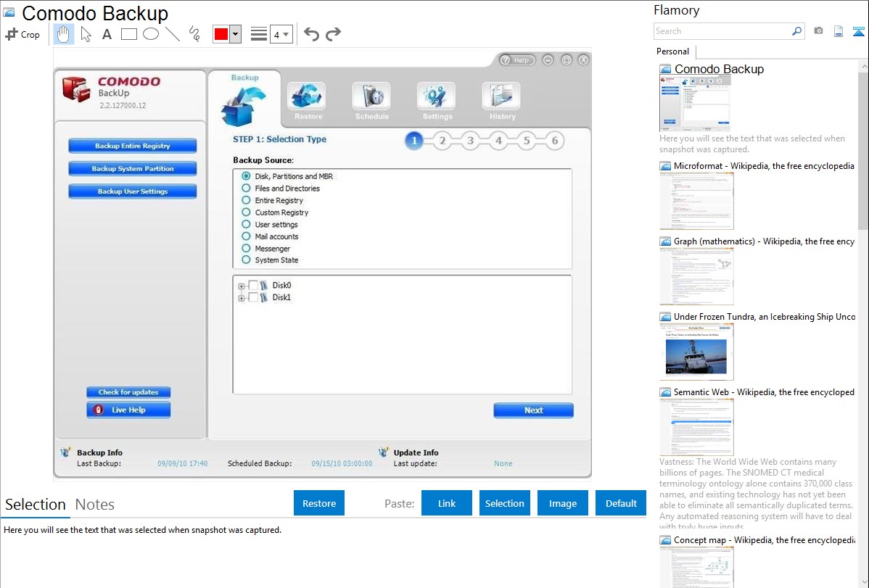
Task: Select the text annotation tool
Action: pyautogui.click(x=107, y=34)
